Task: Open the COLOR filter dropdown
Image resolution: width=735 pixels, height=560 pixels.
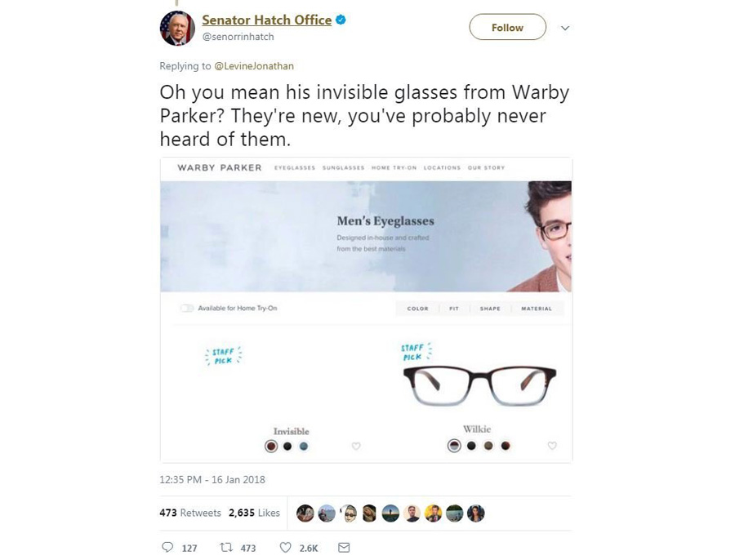Action: pos(417,309)
